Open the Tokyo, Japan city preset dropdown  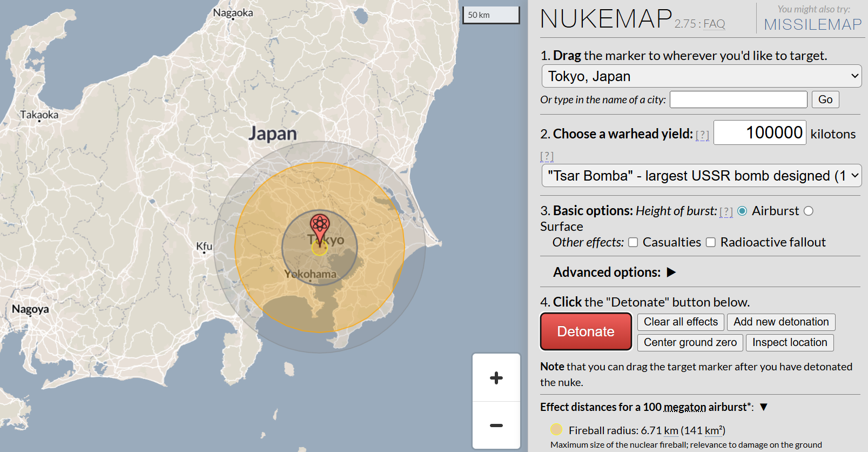pos(701,76)
